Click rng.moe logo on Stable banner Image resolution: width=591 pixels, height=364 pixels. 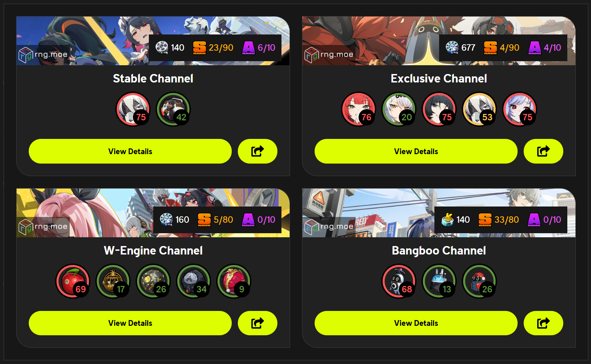coord(43,55)
